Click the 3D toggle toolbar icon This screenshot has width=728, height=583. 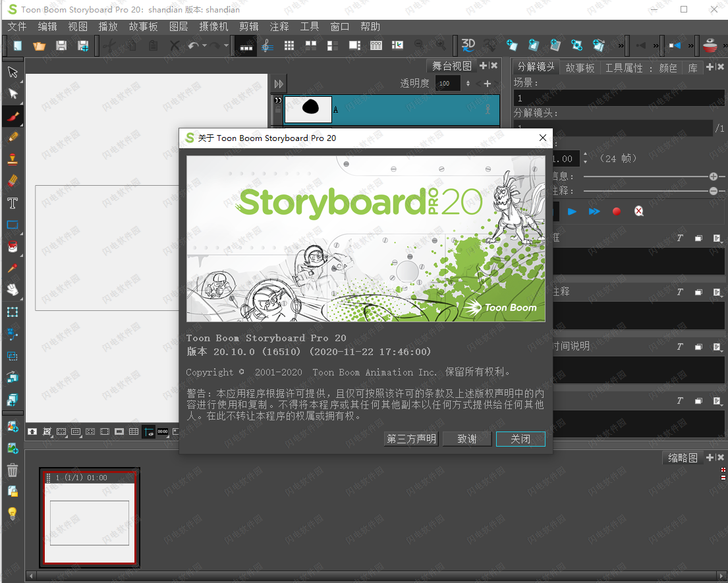468,45
